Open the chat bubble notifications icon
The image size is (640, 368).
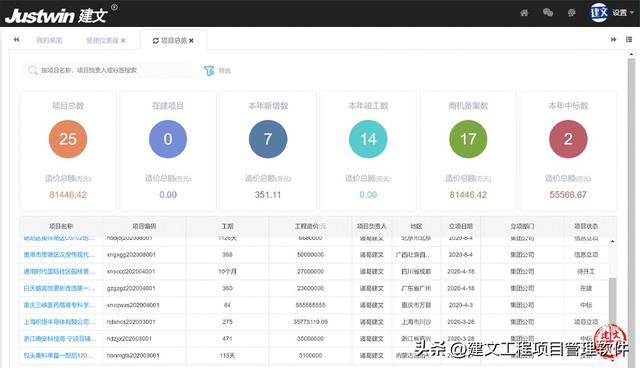(571, 13)
